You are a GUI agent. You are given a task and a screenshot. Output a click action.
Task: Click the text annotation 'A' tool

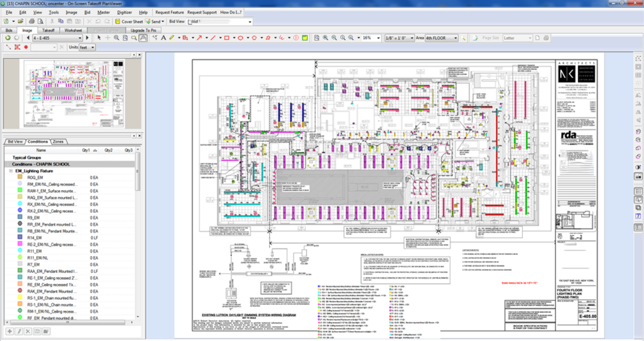point(164,38)
